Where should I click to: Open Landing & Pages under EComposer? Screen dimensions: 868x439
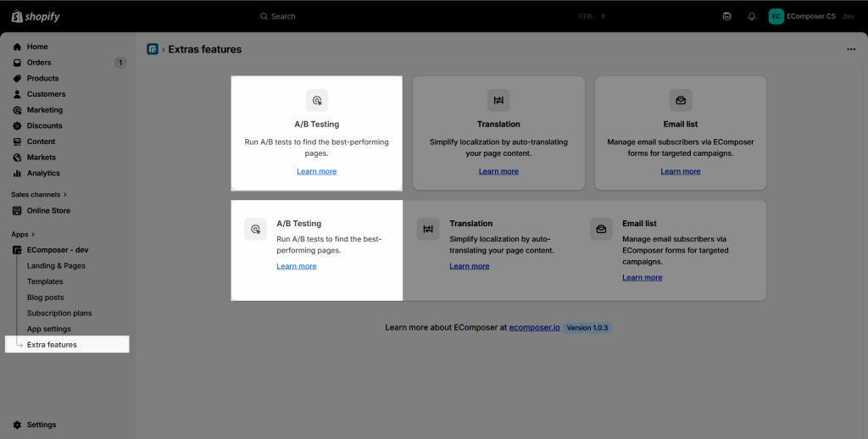(x=56, y=266)
